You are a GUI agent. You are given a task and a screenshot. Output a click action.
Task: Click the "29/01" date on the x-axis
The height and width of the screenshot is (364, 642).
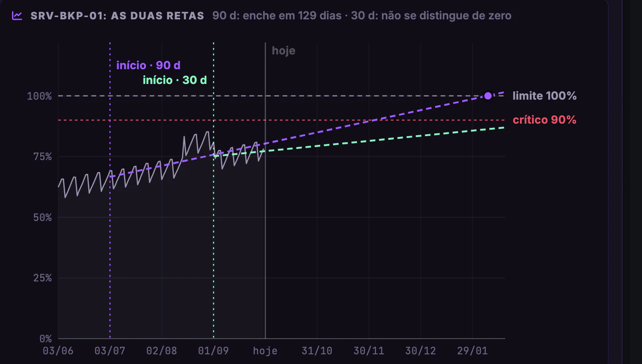click(472, 351)
